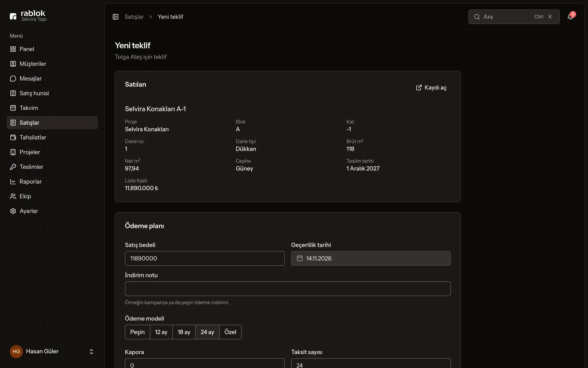Click the search magnifier icon
Screen dimensions: 588x368
click(x=477, y=17)
